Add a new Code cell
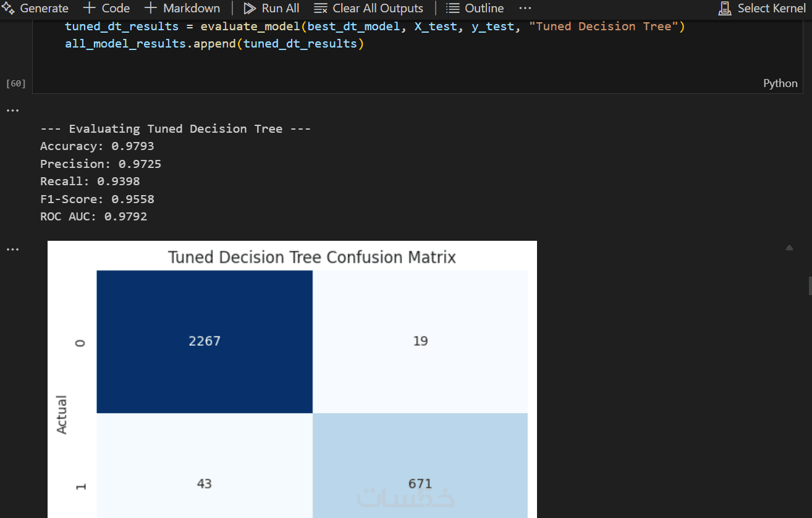 [106, 8]
